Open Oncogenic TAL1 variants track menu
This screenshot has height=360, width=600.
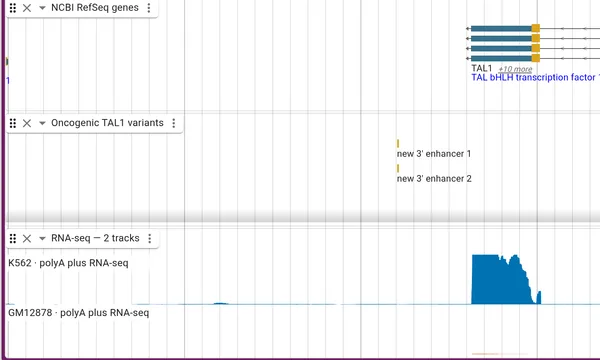tap(174, 123)
